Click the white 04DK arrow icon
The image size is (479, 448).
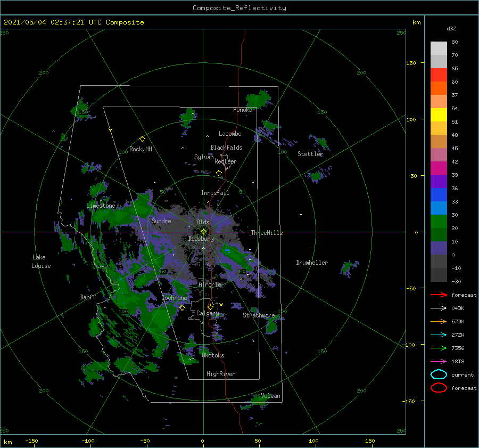439,308
